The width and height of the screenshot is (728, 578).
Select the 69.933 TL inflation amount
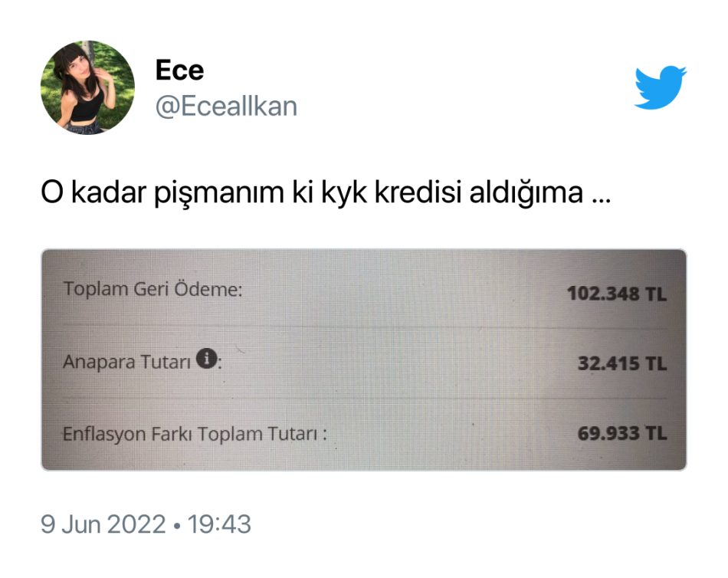pos(622,434)
